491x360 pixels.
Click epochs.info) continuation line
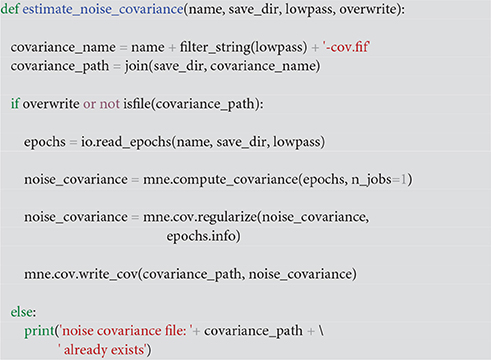point(203,236)
